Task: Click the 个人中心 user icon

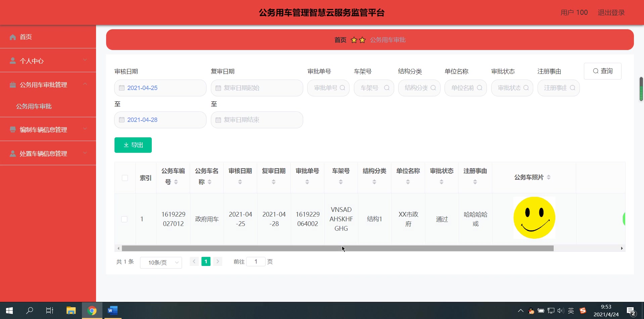Action: coord(13,61)
